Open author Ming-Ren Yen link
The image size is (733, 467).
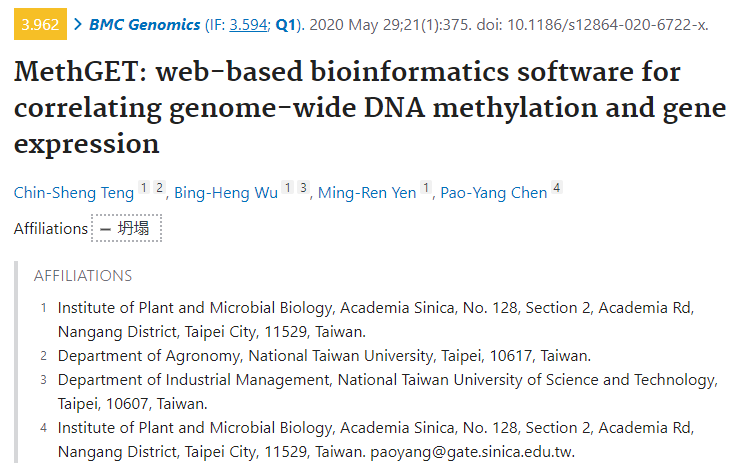pos(367,193)
